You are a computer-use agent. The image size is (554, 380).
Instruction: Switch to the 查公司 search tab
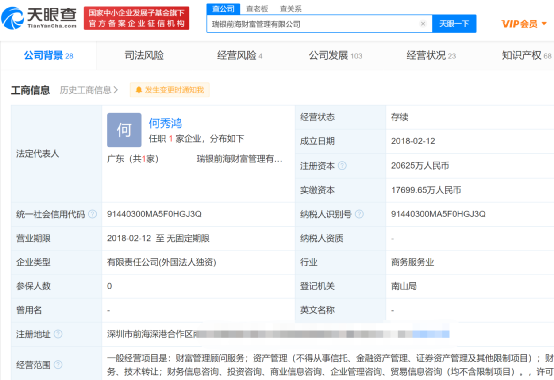223,9
